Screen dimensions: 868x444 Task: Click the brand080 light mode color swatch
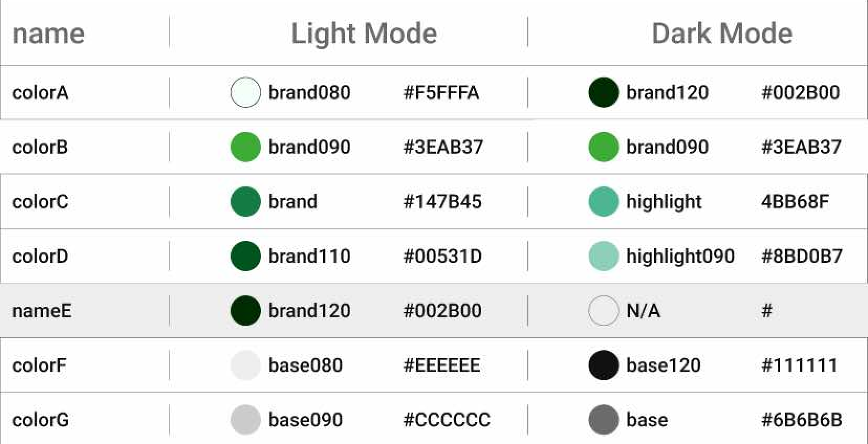[x=245, y=92]
